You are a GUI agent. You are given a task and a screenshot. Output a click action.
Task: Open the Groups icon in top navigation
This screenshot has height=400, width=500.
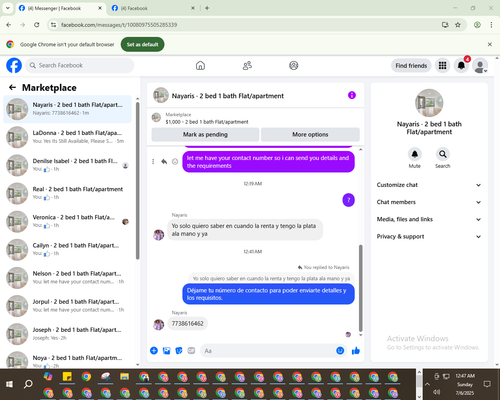point(294,65)
